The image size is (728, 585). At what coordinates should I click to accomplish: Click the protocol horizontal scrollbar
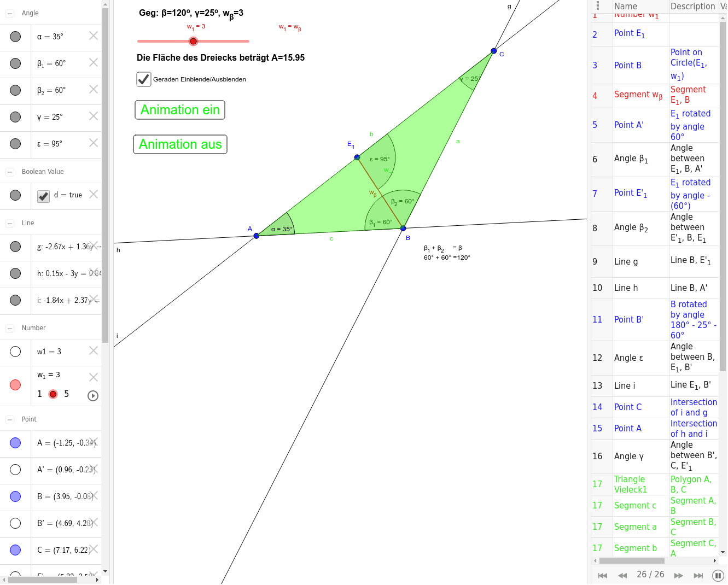click(x=632, y=560)
